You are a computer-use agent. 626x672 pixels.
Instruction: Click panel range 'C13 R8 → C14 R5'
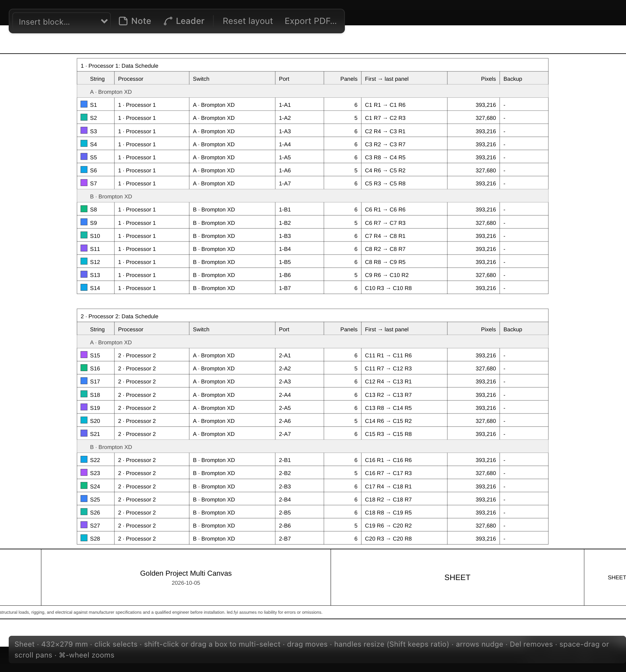click(x=388, y=408)
